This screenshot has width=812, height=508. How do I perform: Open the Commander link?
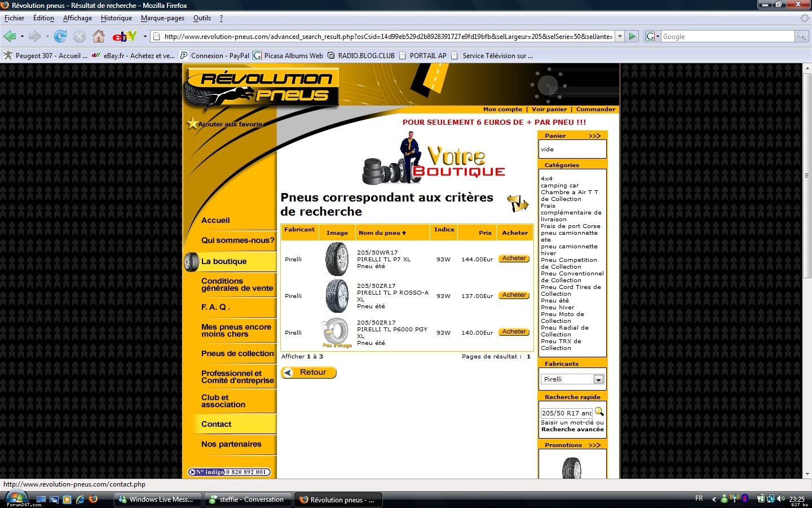(595, 110)
